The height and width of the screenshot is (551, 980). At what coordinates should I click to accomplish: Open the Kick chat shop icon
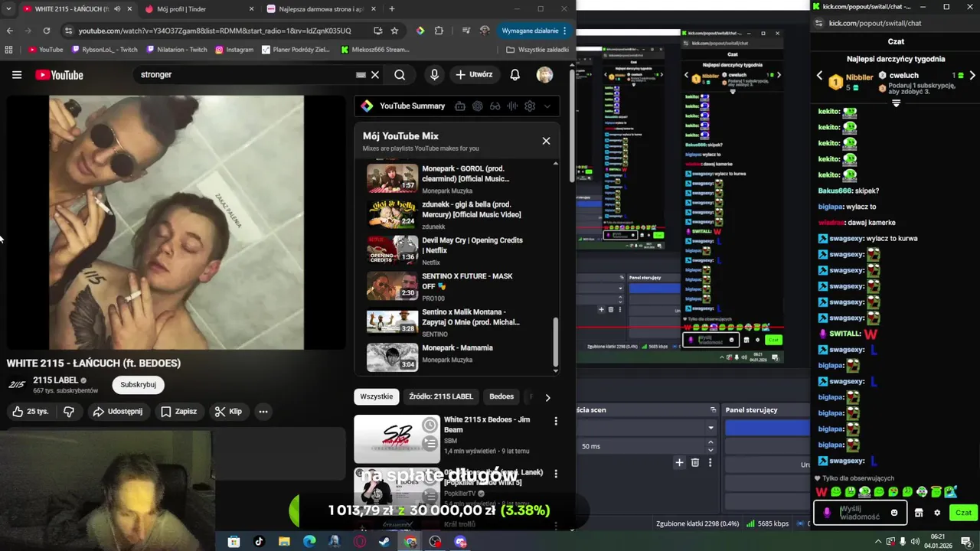point(919,513)
